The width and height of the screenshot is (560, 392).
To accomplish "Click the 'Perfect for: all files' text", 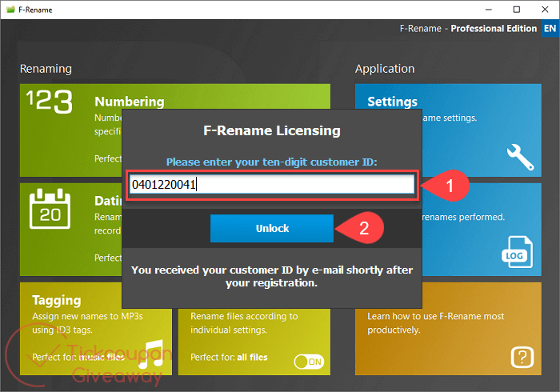I will click(x=229, y=358).
